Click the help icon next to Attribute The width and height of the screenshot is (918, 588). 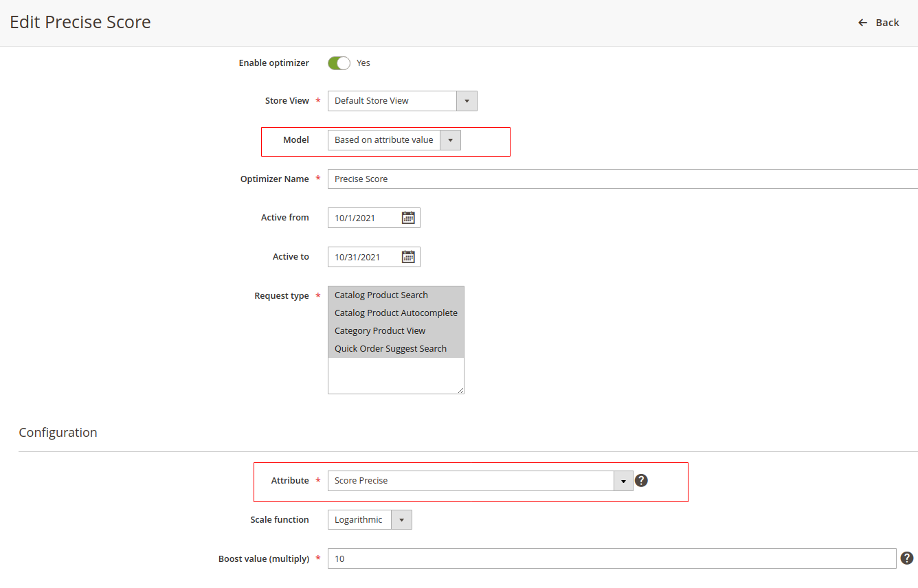coord(641,480)
